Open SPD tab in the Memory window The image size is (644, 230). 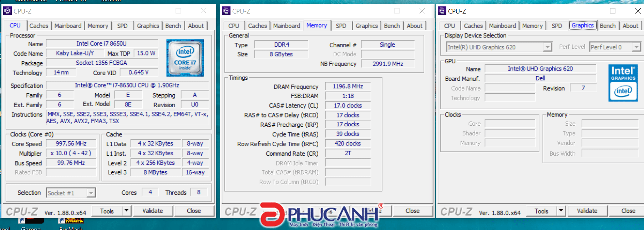click(341, 26)
